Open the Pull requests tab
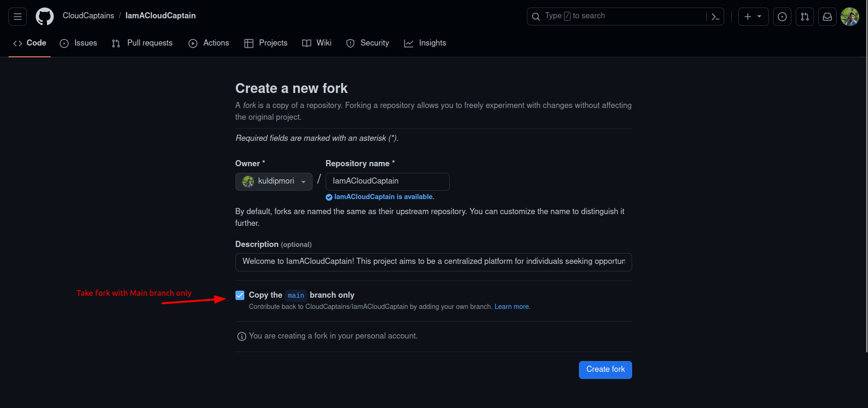 [x=142, y=43]
